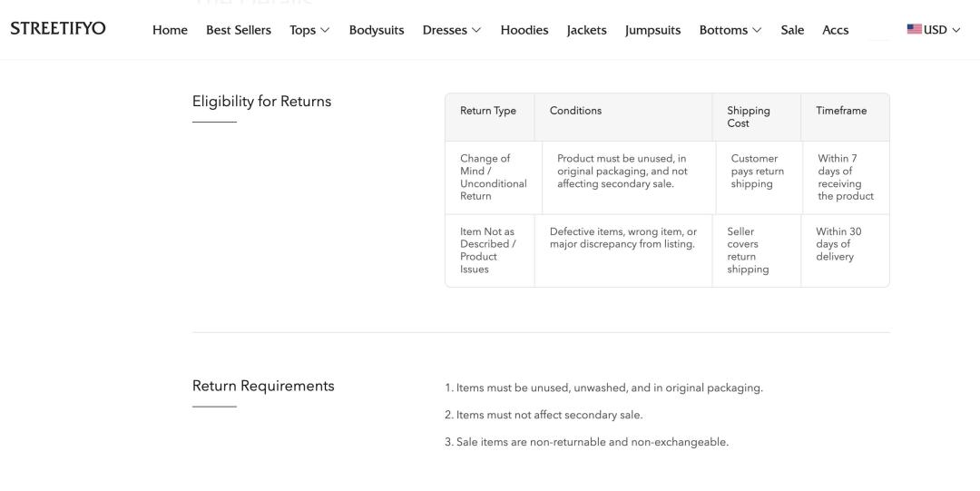Click the Change of Mind / Unconditional Return cell
The width and height of the screenshot is (980, 491).
coord(493,177)
